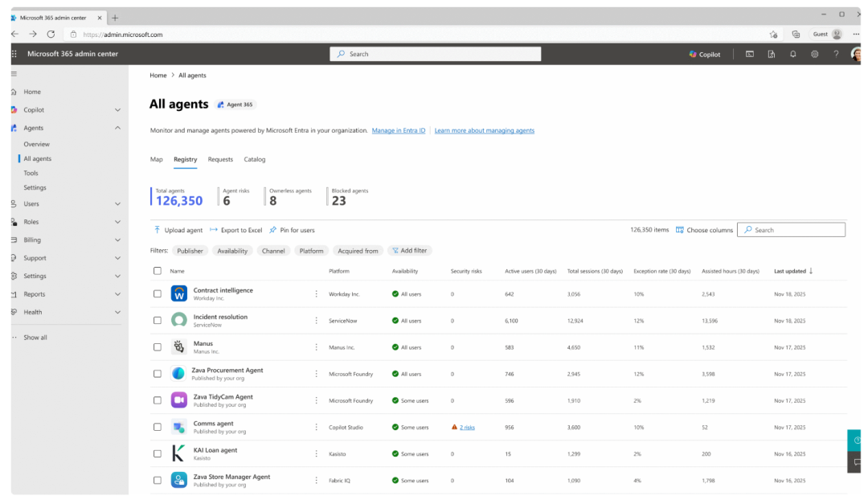The height and width of the screenshot is (500, 868).
Task: Click the Zava Procurement Agent icon
Action: 178,373
